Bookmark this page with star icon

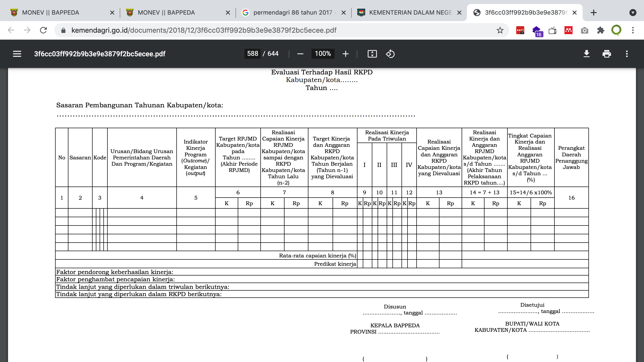coord(500,30)
